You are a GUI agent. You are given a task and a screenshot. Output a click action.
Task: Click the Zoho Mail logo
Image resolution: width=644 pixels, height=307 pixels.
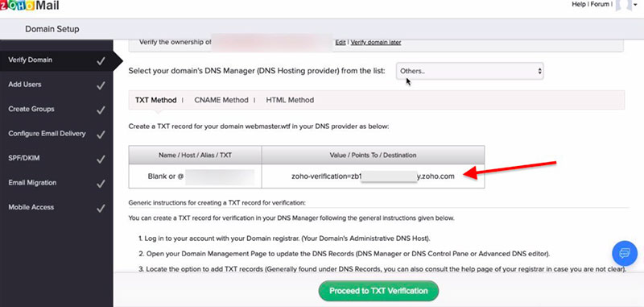30,6
